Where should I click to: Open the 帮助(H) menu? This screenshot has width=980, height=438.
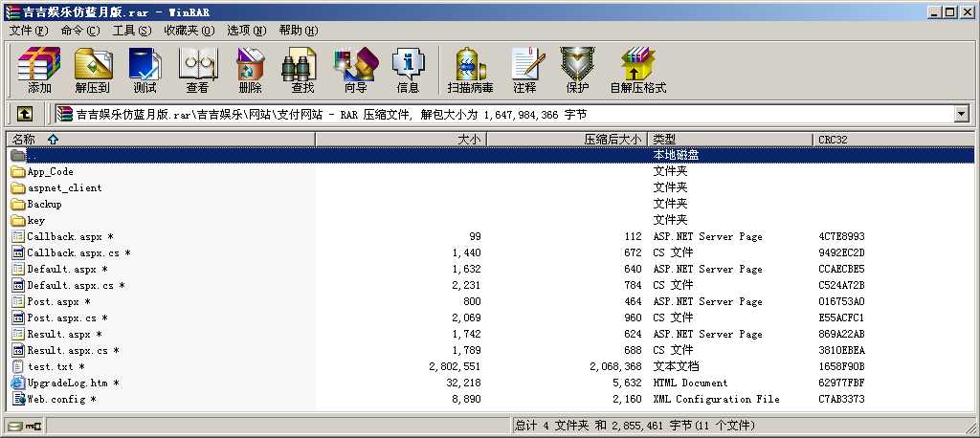pos(299,31)
